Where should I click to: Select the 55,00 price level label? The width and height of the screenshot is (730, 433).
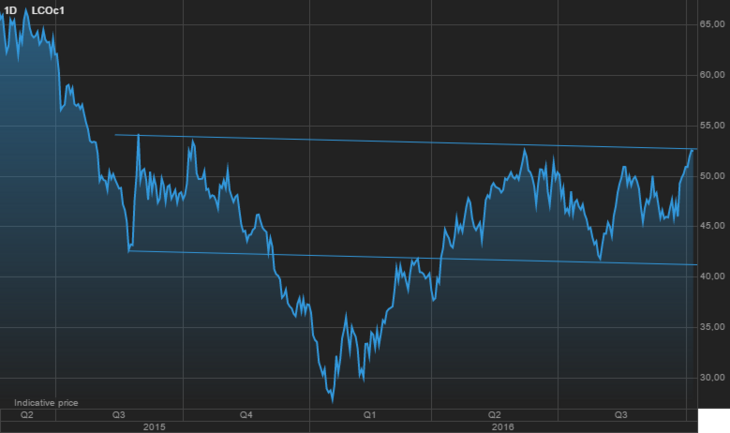712,126
